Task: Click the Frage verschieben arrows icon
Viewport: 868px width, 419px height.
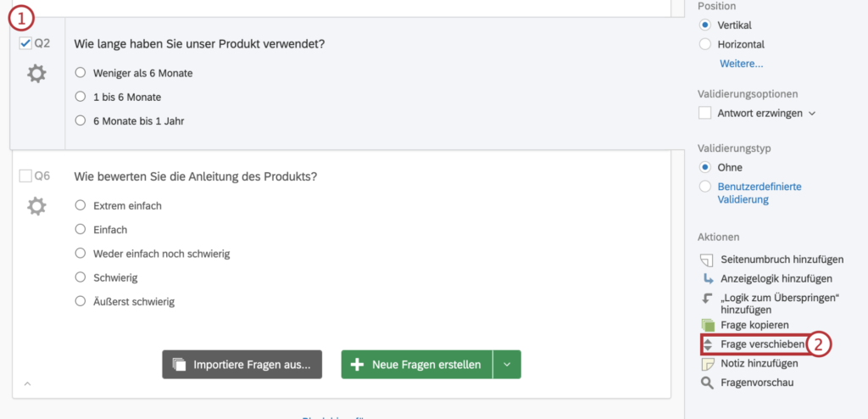Action: click(x=708, y=344)
